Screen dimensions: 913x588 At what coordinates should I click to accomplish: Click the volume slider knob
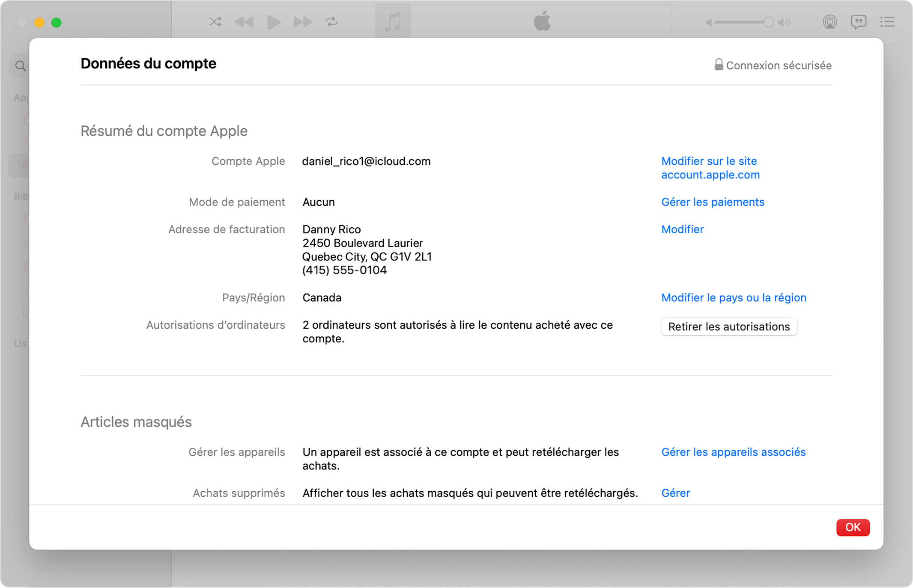point(769,22)
